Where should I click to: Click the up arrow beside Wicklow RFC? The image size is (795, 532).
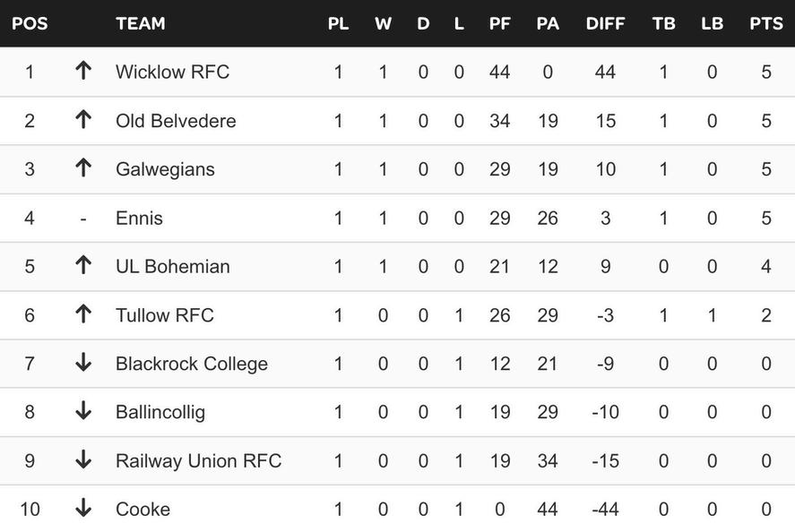83,72
